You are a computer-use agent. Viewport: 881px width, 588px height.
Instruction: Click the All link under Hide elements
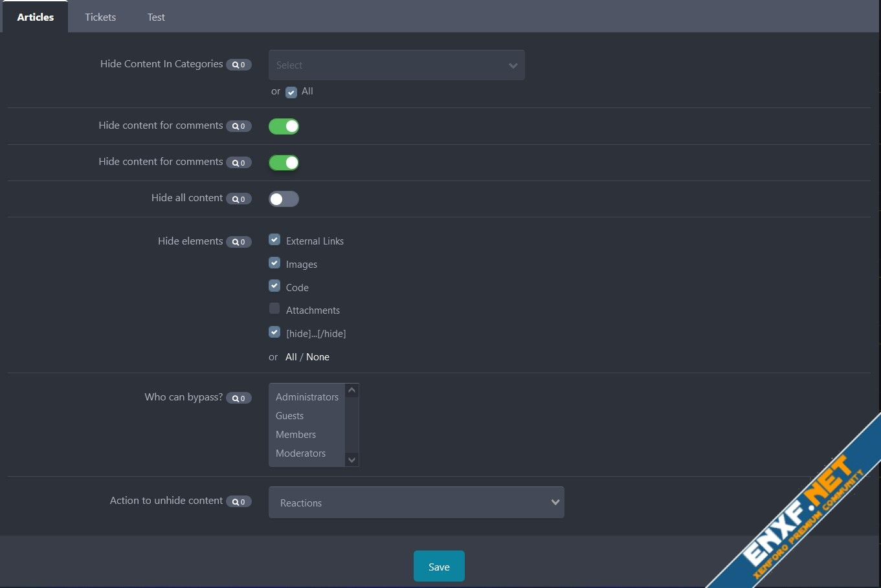(291, 357)
